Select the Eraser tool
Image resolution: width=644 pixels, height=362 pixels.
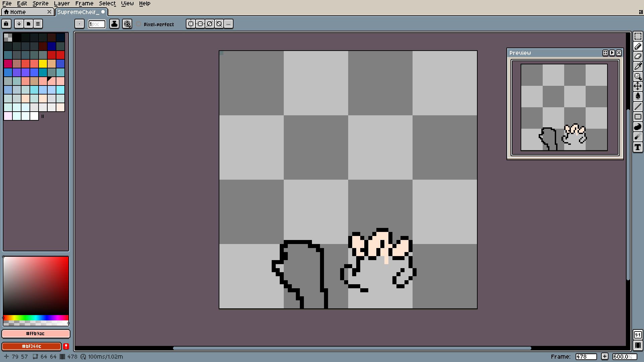638,56
